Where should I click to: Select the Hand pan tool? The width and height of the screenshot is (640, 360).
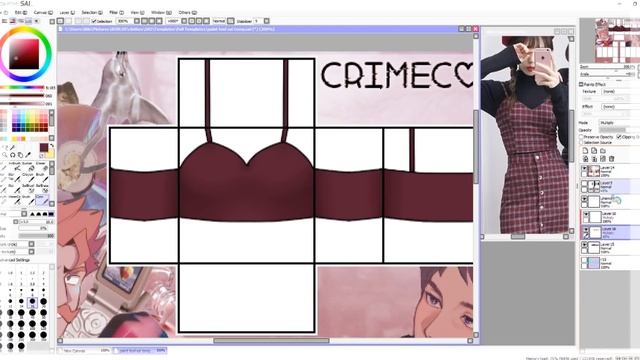pos(20,155)
